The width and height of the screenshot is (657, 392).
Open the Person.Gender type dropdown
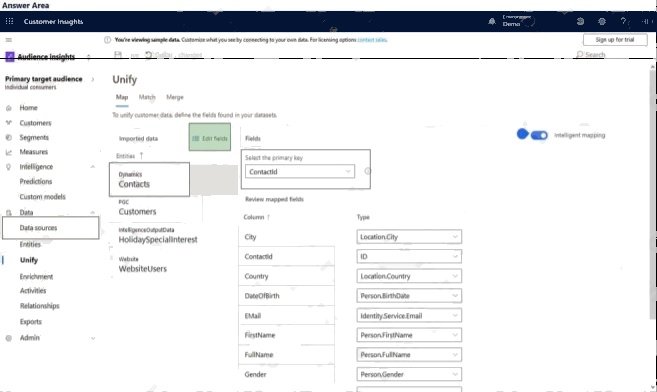point(409,374)
